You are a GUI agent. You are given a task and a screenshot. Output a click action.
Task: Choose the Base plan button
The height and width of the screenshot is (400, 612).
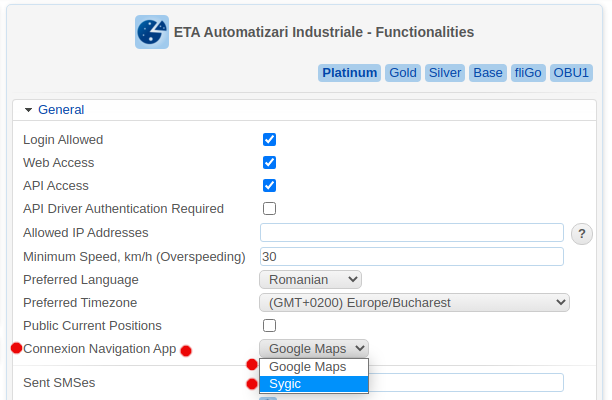pyautogui.click(x=488, y=73)
